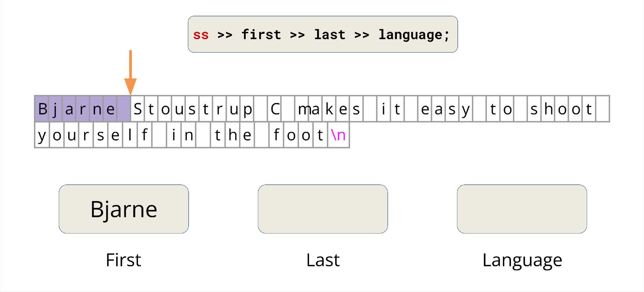Screen dimensions: 644x292
Task: Click the empty box above 'Last'
Action: pyautogui.click(x=323, y=209)
